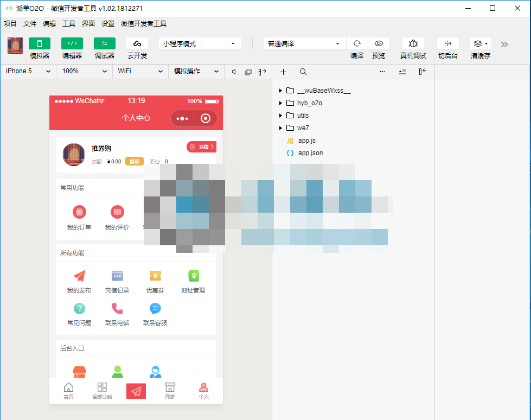Collapse all folders in file tree icon

tap(402, 72)
